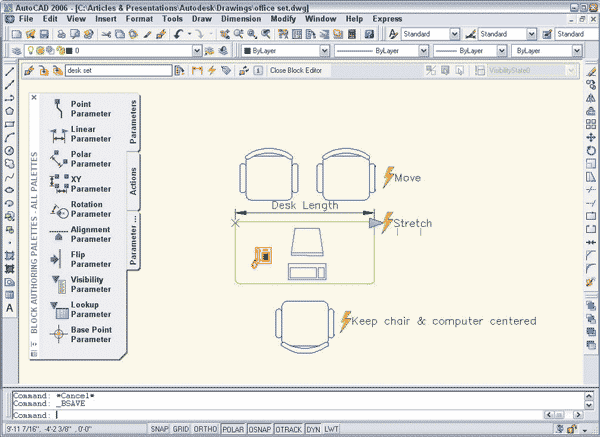Select the Visibility Parameter tool
This screenshot has height=437, width=600.
(x=80, y=284)
